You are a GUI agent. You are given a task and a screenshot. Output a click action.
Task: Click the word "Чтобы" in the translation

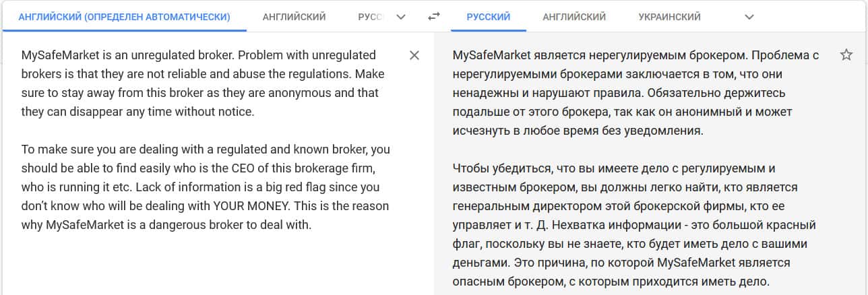471,168
